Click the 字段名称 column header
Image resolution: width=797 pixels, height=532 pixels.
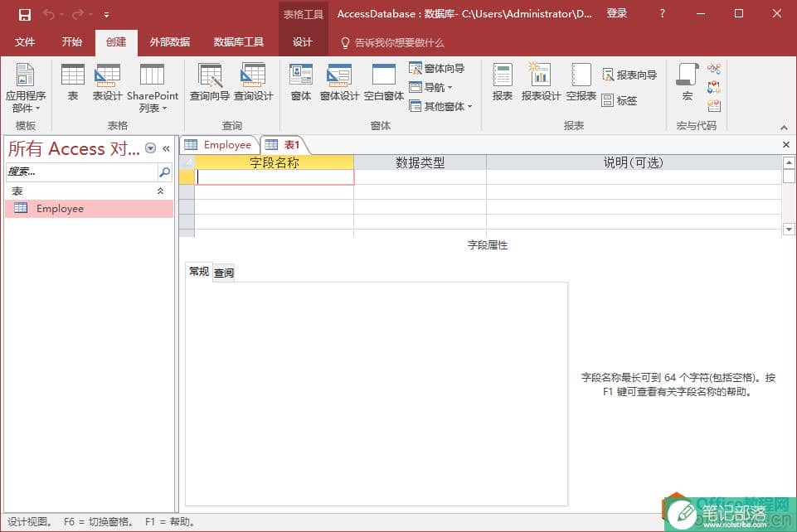(274, 162)
